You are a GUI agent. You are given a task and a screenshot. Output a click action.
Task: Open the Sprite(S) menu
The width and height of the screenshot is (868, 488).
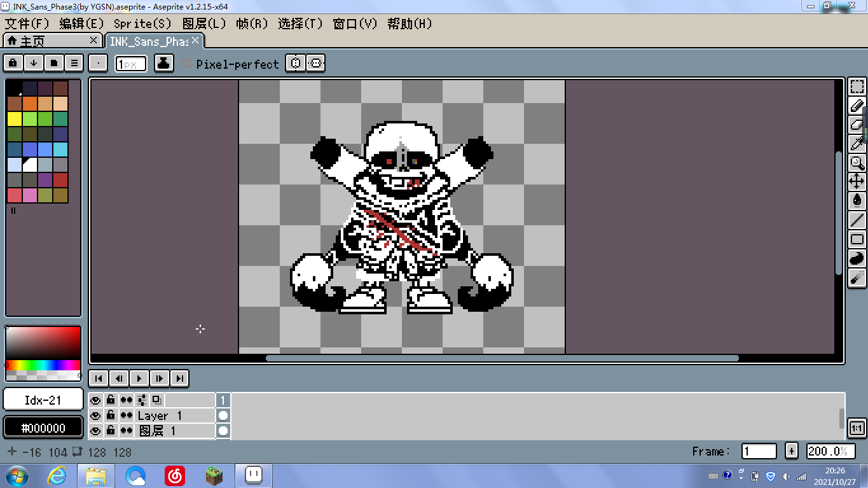pos(142,24)
